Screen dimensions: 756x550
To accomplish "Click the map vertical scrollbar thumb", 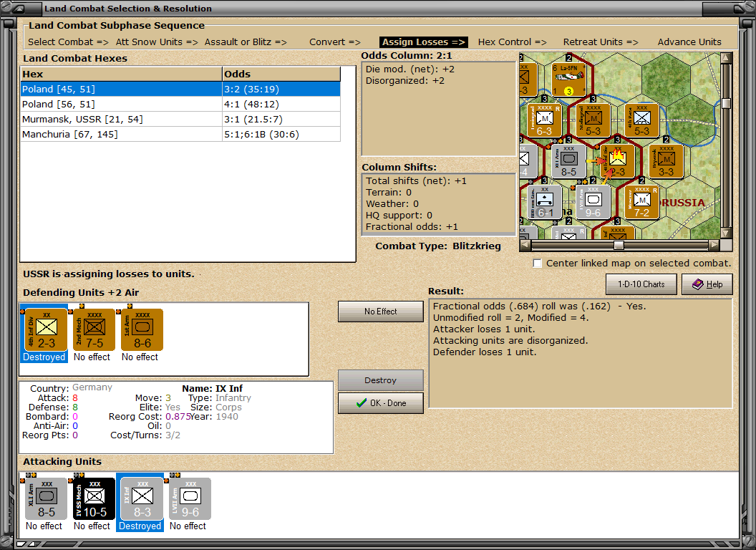I will [x=726, y=103].
